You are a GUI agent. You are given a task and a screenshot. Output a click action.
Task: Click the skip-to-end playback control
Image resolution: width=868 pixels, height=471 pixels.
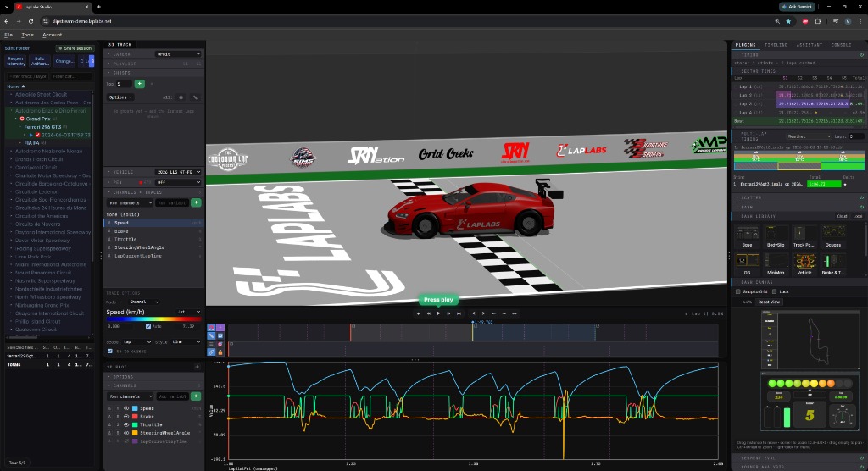[x=459, y=313]
